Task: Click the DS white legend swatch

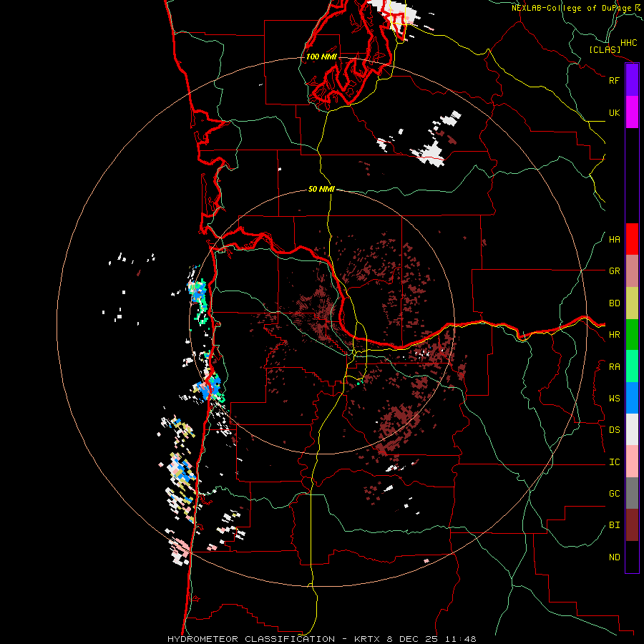Action: pos(632,429)
